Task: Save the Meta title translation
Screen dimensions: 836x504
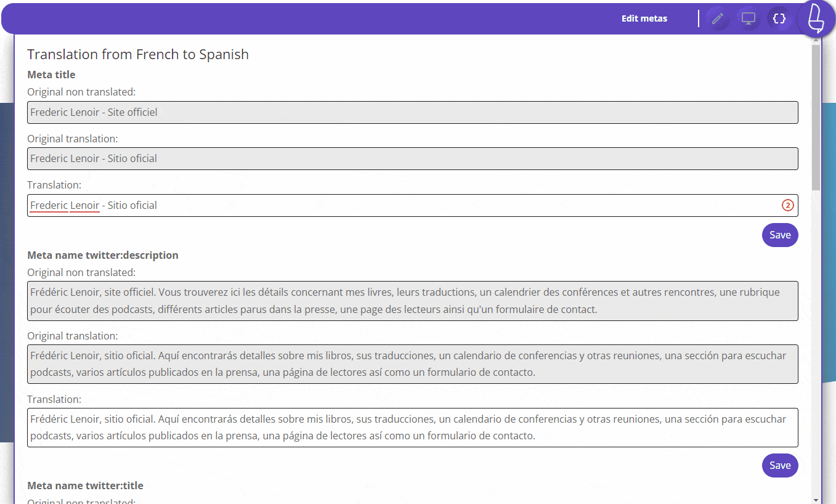Action: [x=780, y=235]
